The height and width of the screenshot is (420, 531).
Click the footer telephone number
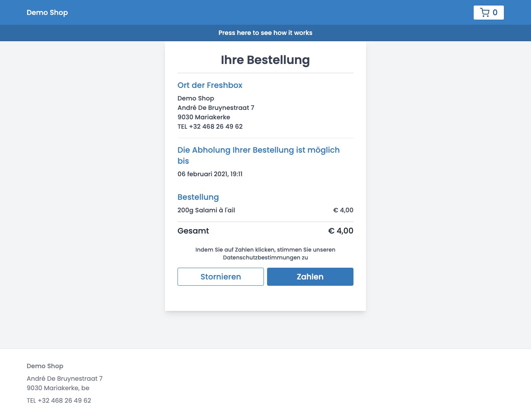(x=59, y=400)
